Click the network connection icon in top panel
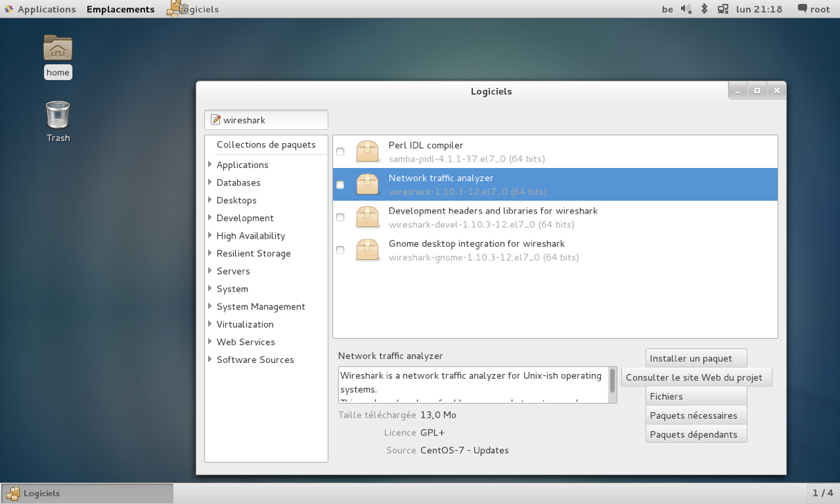The height and width of the screenshot is (504, 840). pos(723,9)
